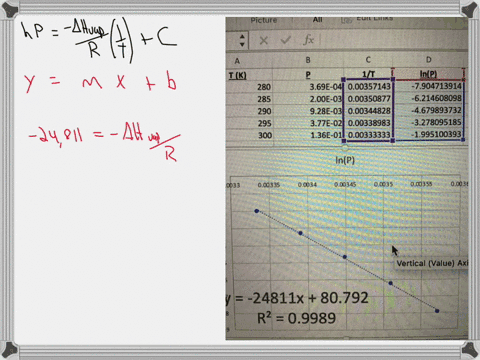Open the fx insert function icon
Screen dimensions: 480x360
point(309,40)
